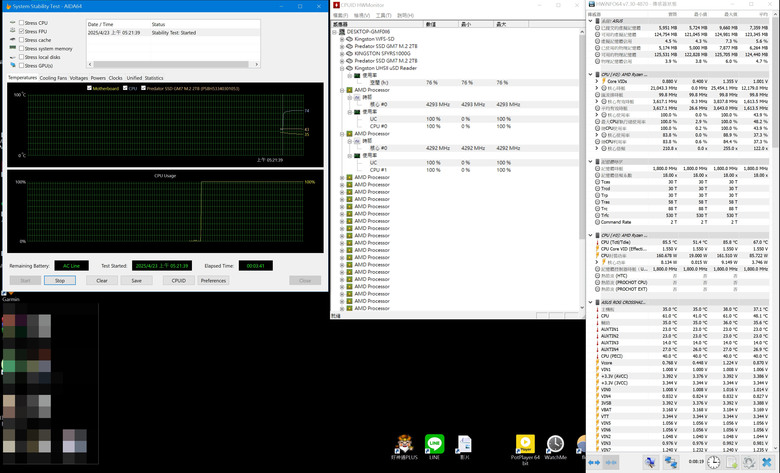Viewport: 780px width, 473px height.
Task: Toggle the Predator SSD graph checkbox
Action: [x=143, y=88]
